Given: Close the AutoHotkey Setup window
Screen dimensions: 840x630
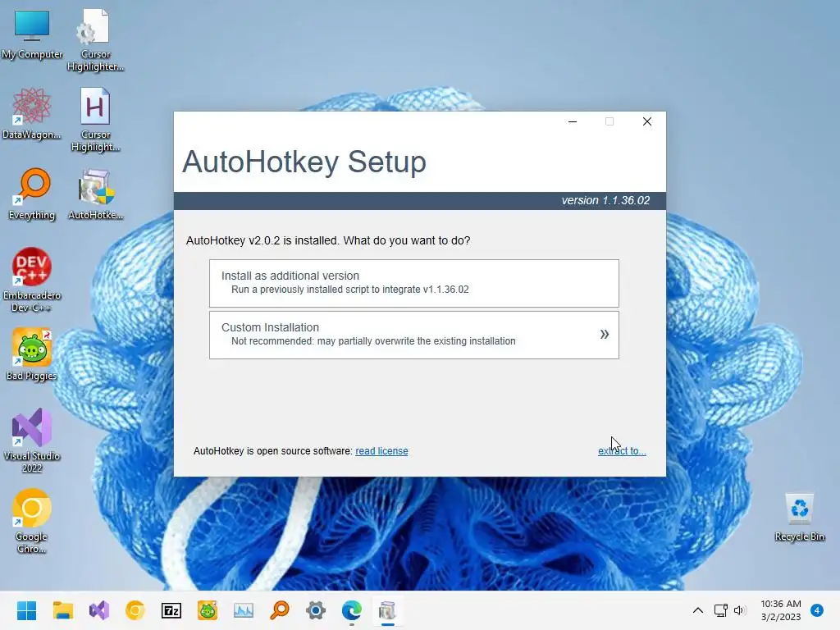Looking at the screenshot, I should pos(647,121).
